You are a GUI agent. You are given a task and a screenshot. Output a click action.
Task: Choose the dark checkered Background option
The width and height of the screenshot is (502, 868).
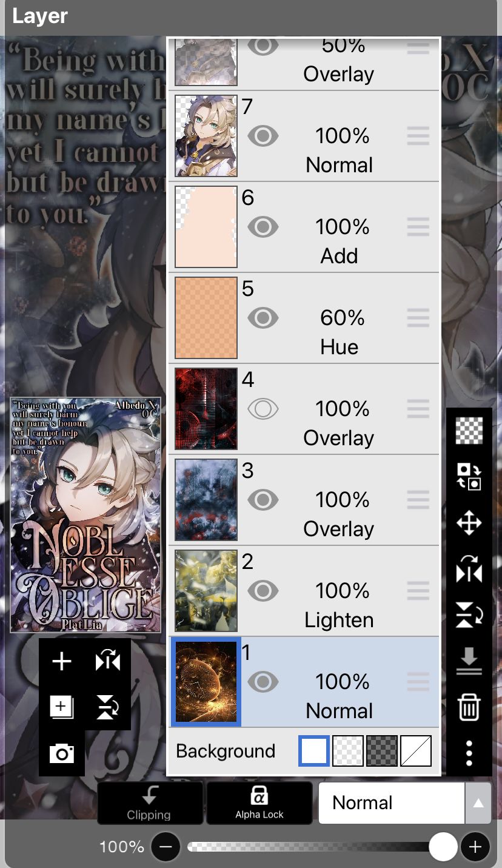382,751
